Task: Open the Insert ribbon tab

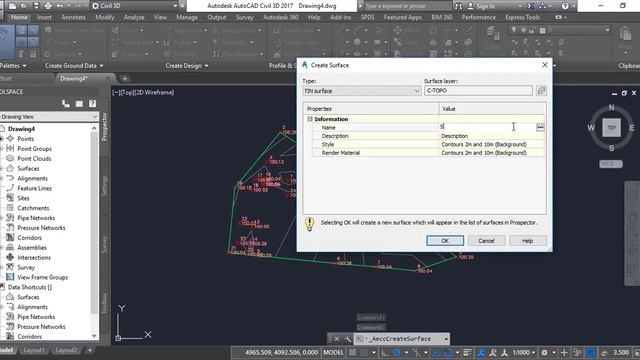Action: [x=44, y=18]
